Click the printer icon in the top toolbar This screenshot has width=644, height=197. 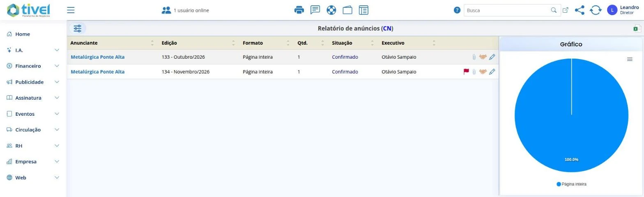[299, 10]
